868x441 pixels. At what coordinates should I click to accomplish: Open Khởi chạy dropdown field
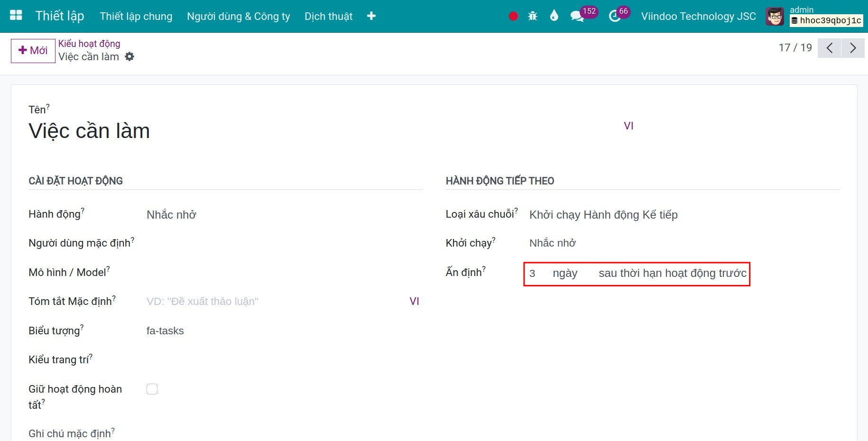point(684,243)
